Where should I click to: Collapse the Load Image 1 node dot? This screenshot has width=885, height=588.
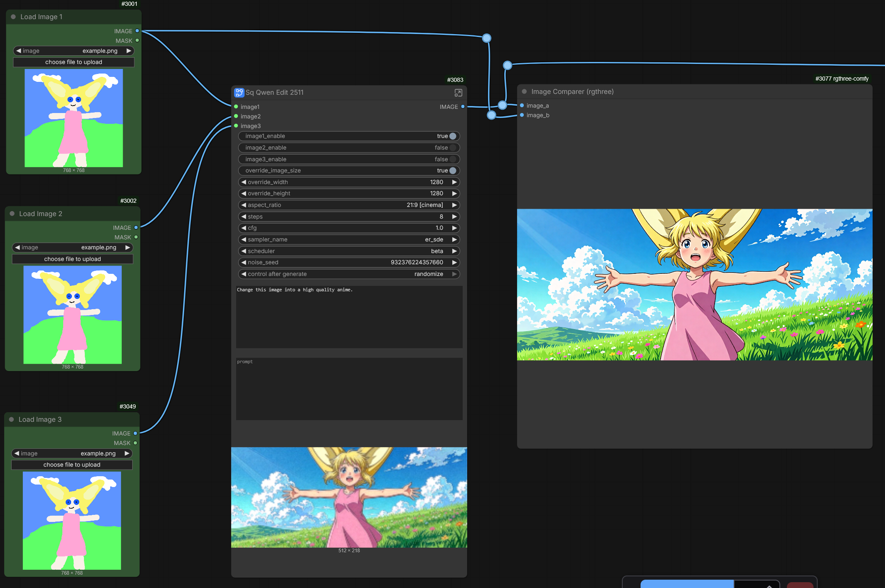(x=13, y=17)
